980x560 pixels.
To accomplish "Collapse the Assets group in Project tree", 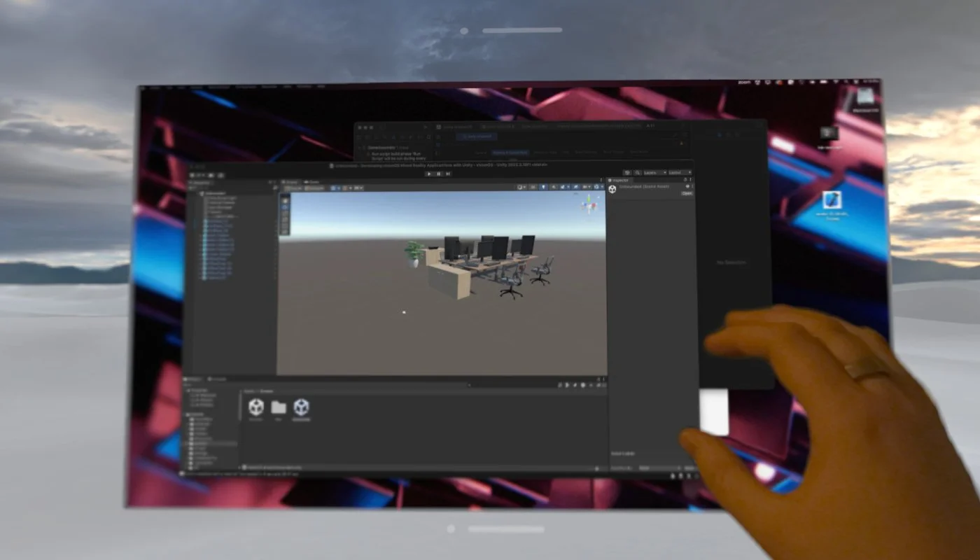I will tap(187, 414).
